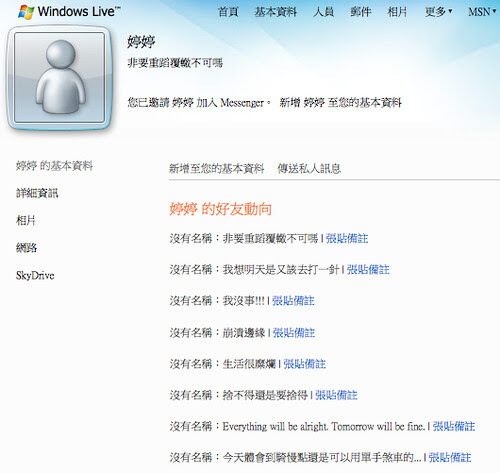Select 婷婷 的基本資料 in sidebar

click(54, 166)
